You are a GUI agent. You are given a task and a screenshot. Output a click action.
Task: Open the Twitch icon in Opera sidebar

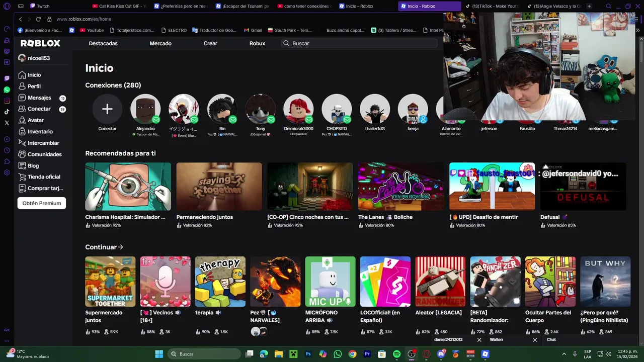[x=7, y=78]
